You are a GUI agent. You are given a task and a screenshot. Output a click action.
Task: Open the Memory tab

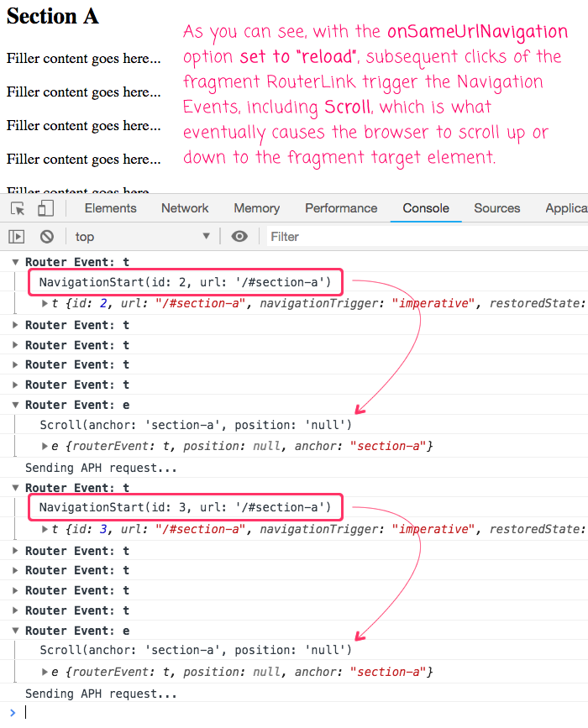[x=256, y=208]
